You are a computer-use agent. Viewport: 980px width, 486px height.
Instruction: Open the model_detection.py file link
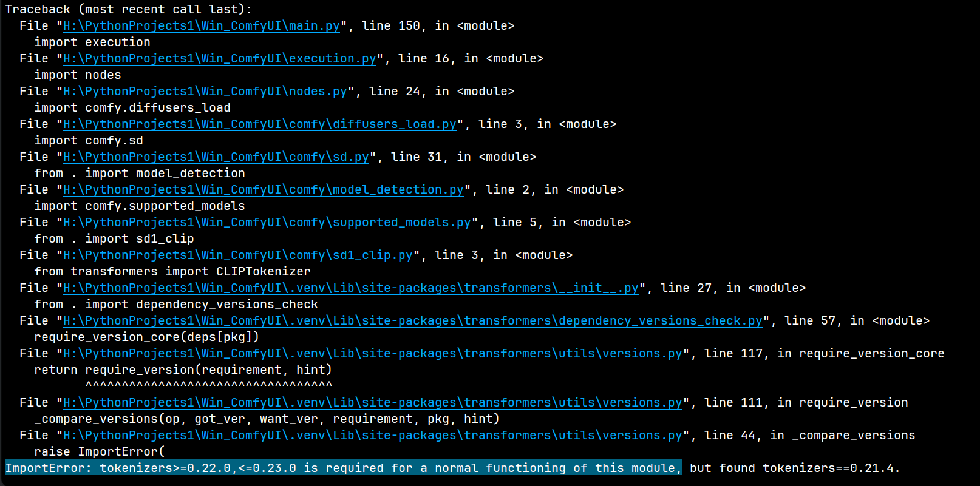[x=264, y=190]
